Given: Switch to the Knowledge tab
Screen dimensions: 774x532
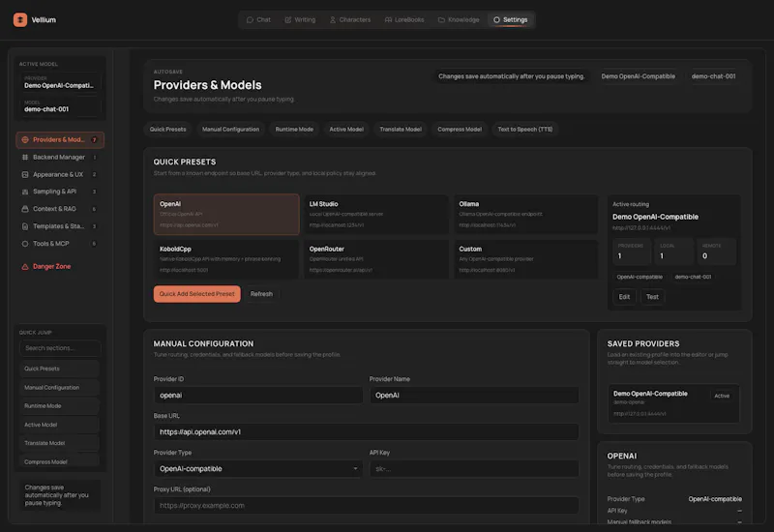Looking at the screenshot, I should 459,19.
